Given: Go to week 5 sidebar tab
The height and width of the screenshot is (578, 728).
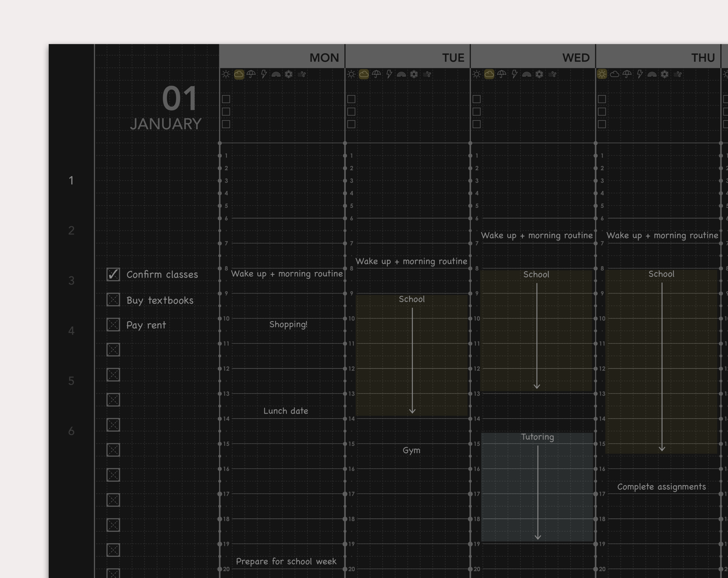Looking at the screenshot, I should pyautogui.click(x=71, y=381).
